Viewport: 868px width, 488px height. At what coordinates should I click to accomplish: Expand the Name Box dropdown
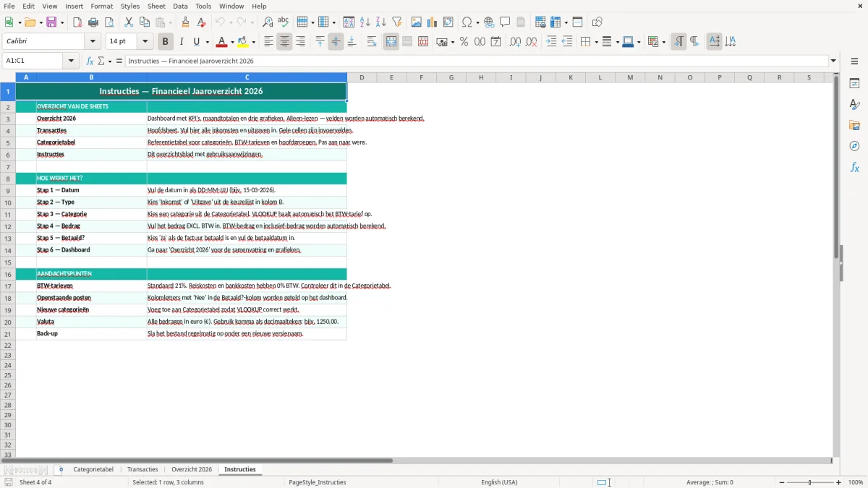(x=71, y=61)
